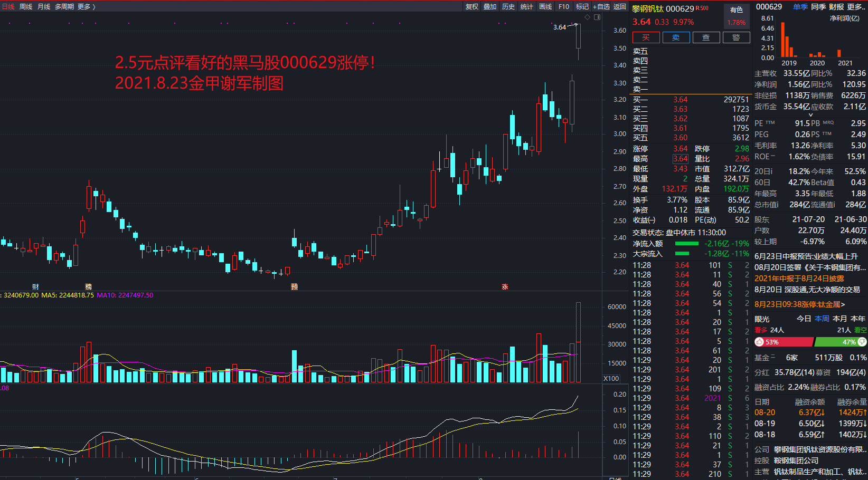This screenshot has height=480, width=868.
Task: Click the R500 margin trading badge
Action: click(x=702, y=8)
